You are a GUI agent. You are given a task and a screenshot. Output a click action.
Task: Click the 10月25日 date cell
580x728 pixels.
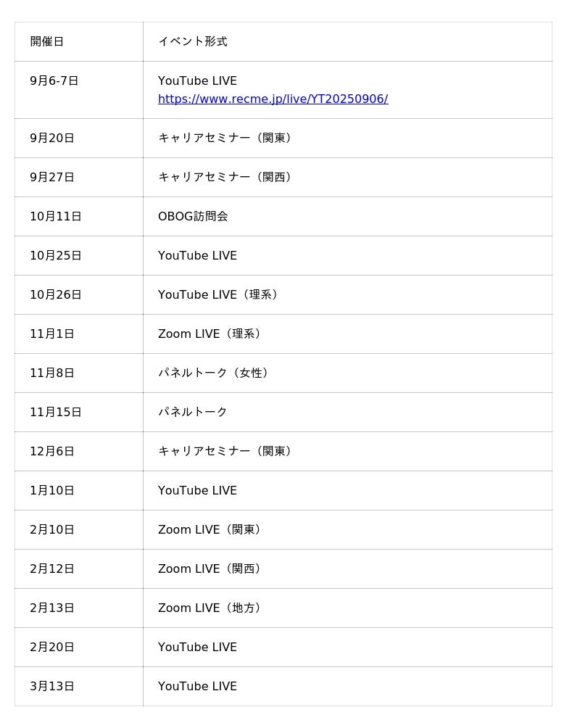click(x=78, y=255)
